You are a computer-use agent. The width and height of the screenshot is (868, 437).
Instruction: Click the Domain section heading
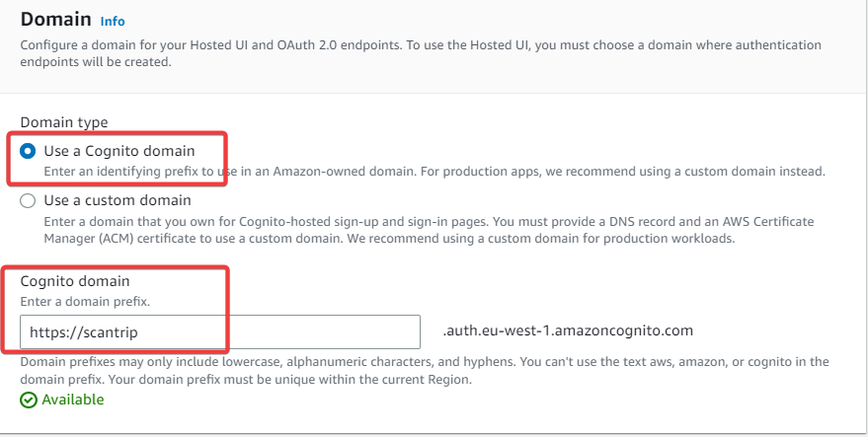coord(55,20)
